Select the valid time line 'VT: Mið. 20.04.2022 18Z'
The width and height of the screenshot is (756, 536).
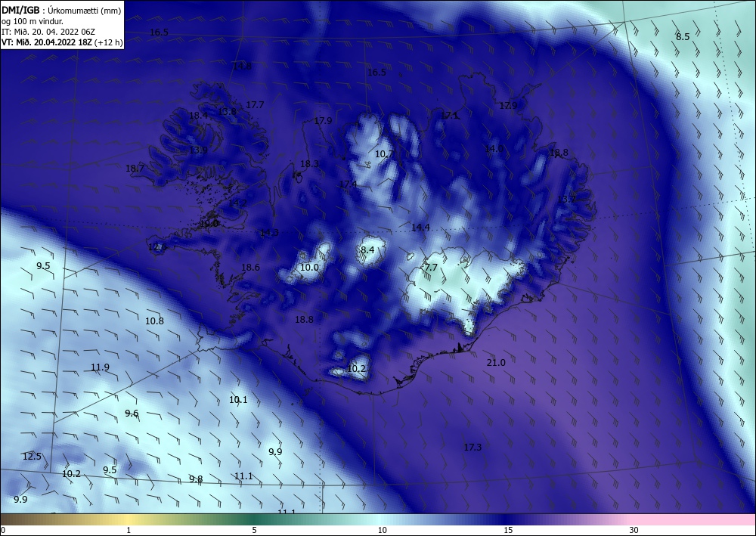(46, 42)
